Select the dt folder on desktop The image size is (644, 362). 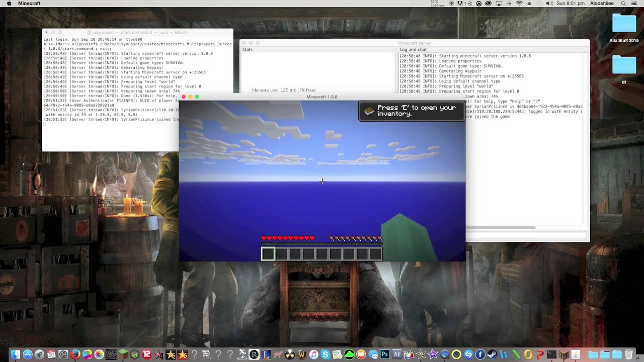coord(624,69)
